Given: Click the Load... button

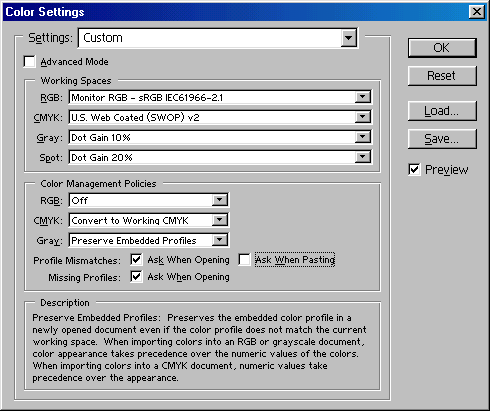Looking at the screenshot, I should pyautogui.click(x=442, y=111).
